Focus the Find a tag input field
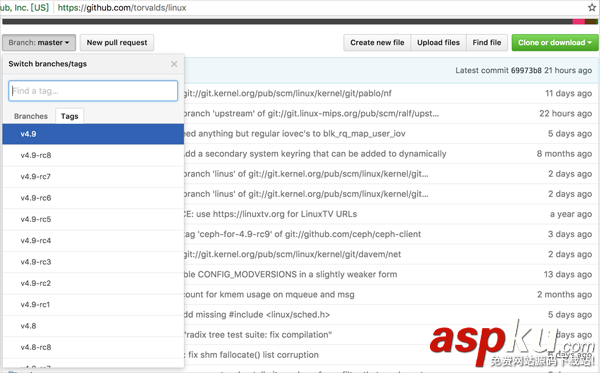The image size is (600, 373). click(93, 91)
